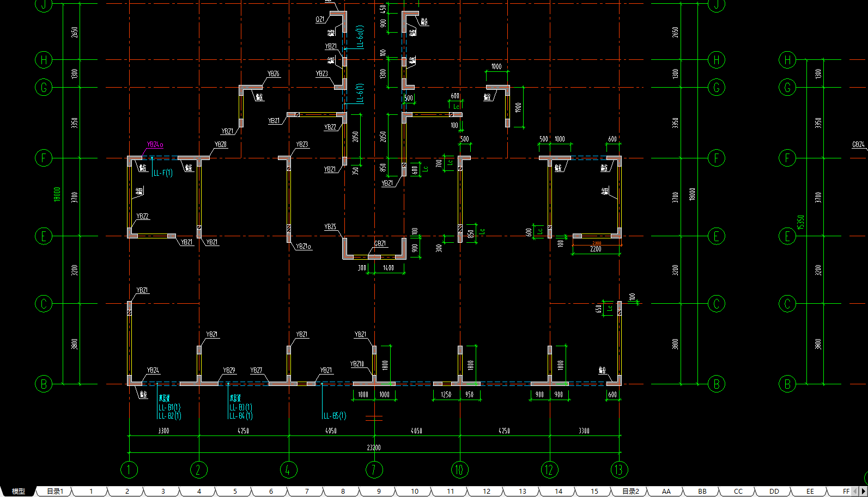Select the YBZ7 column label
Screen dimensions: 868x497
pyautogui.click(x=256, y=371)
